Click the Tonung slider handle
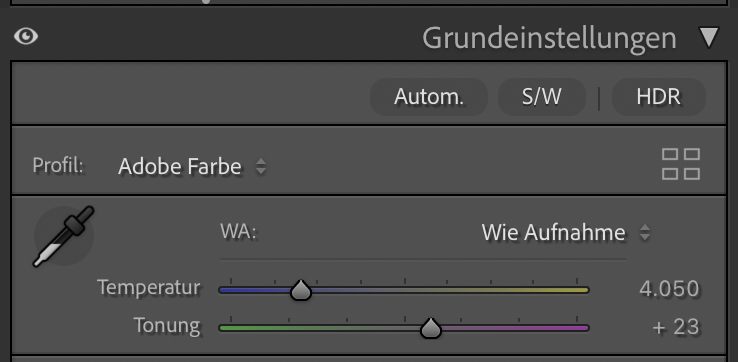 (x=431, y=328)
